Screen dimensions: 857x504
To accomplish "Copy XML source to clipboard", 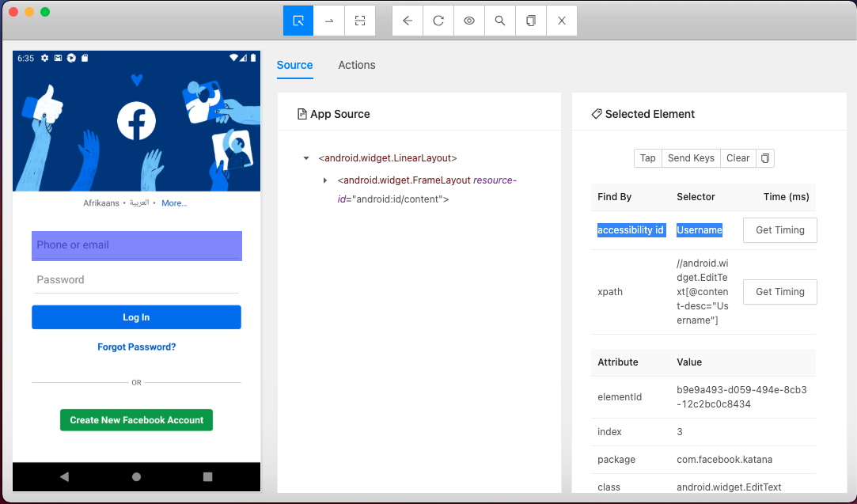I will (x=531, y=21).
